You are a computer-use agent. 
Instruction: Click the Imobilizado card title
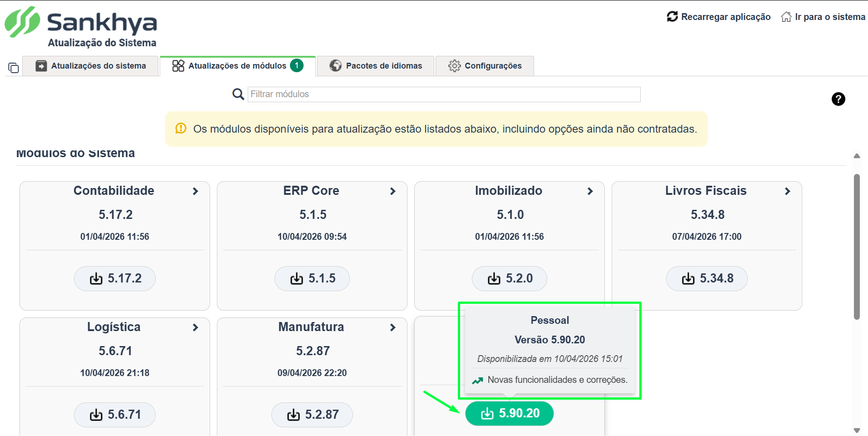point(509,191)
